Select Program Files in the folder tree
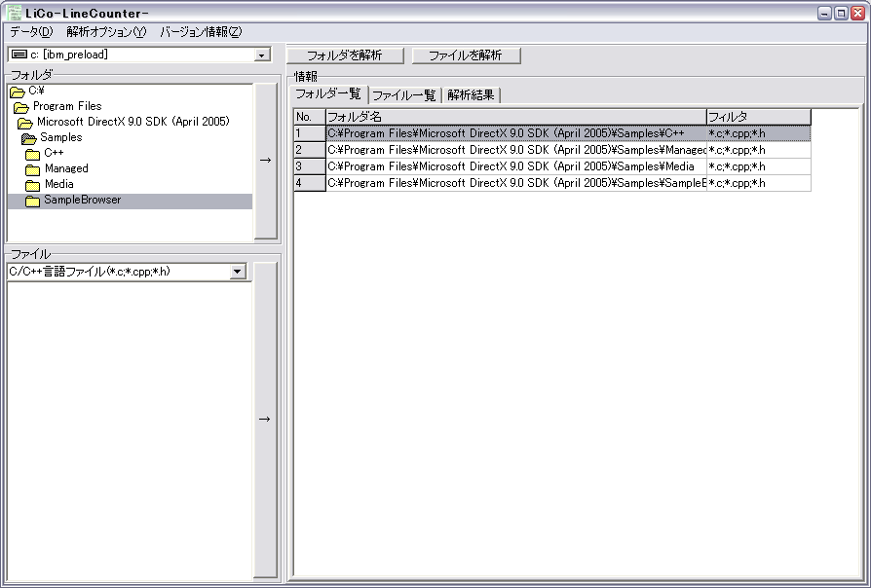Screen dimensions: 871x588 click(67, 106)
